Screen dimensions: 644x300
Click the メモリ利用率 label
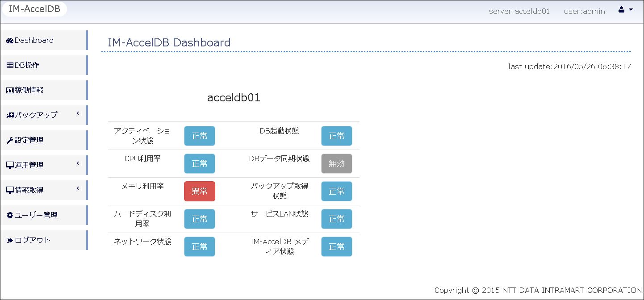[142, 186]
